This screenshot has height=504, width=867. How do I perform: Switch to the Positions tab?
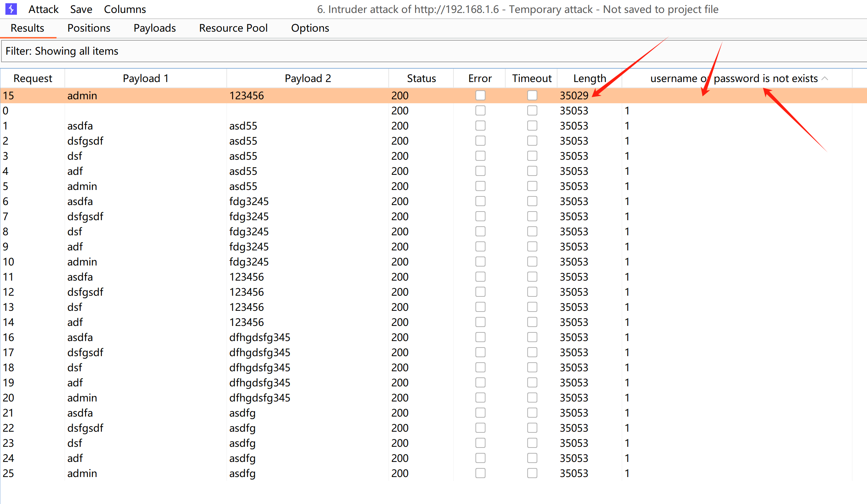tap(89, 28)
